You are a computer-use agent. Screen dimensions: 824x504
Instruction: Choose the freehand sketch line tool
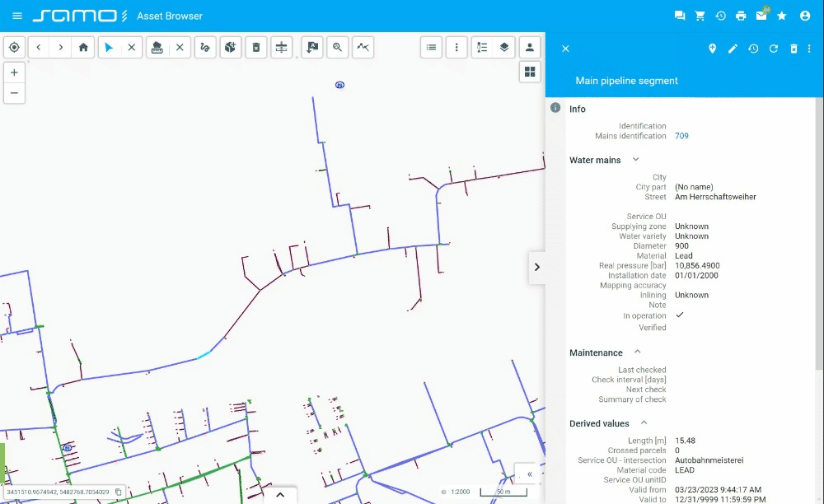205,47
